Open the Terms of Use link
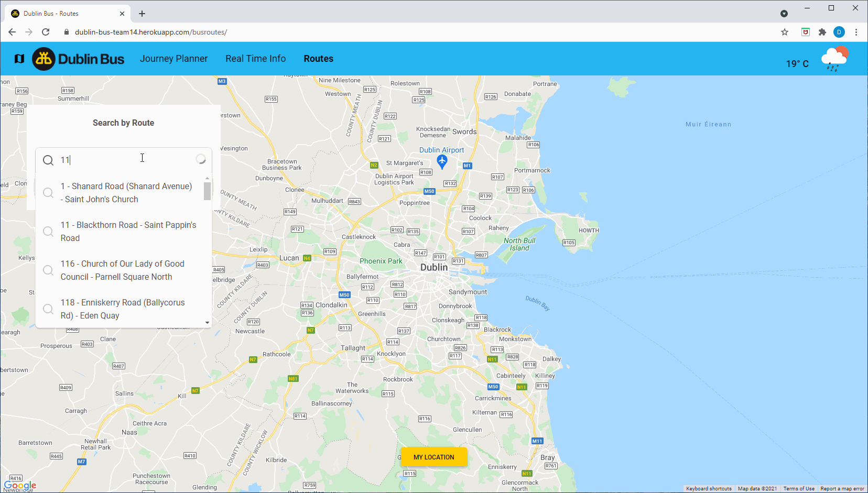Screen dimensions: 868x493 click(799, 489)
